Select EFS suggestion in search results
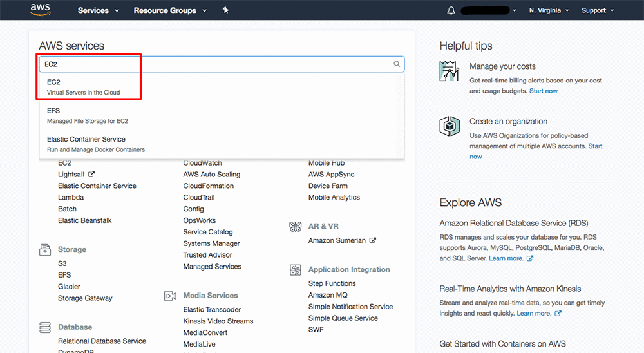This screenshot has height=353, width=644. click(x=218, y=115)
